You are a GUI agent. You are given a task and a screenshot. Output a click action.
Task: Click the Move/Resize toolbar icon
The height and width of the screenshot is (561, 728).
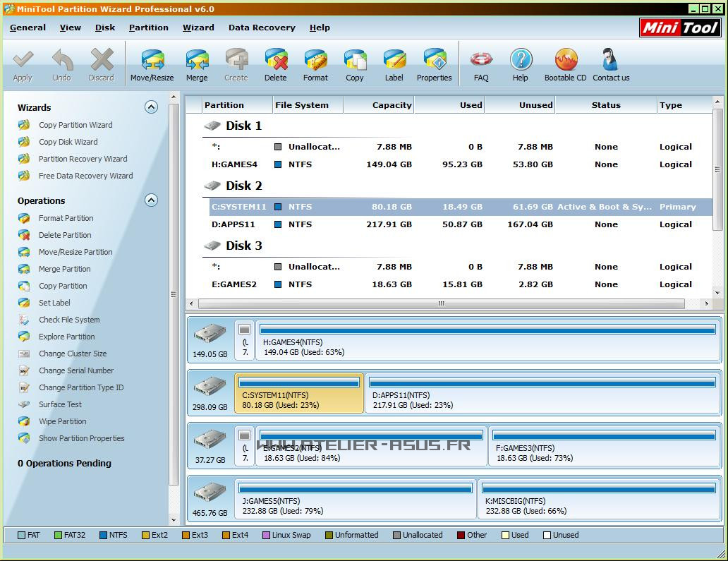coord(152,65)
